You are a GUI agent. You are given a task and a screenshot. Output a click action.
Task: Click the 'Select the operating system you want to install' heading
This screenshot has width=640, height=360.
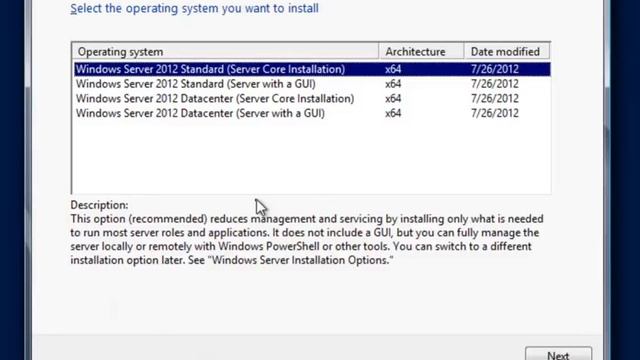194,9
